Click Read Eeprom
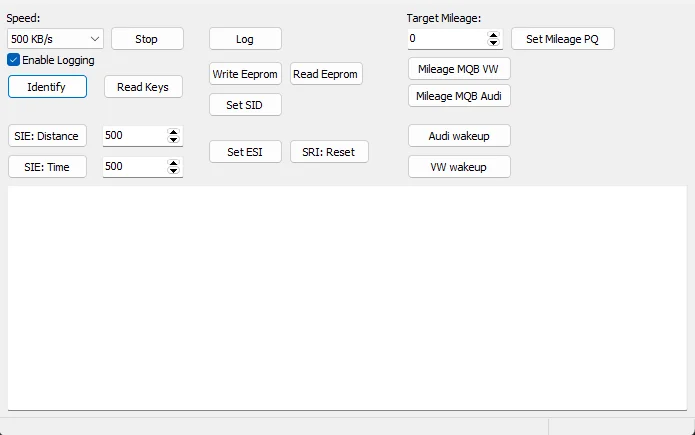 pos(326,74)
